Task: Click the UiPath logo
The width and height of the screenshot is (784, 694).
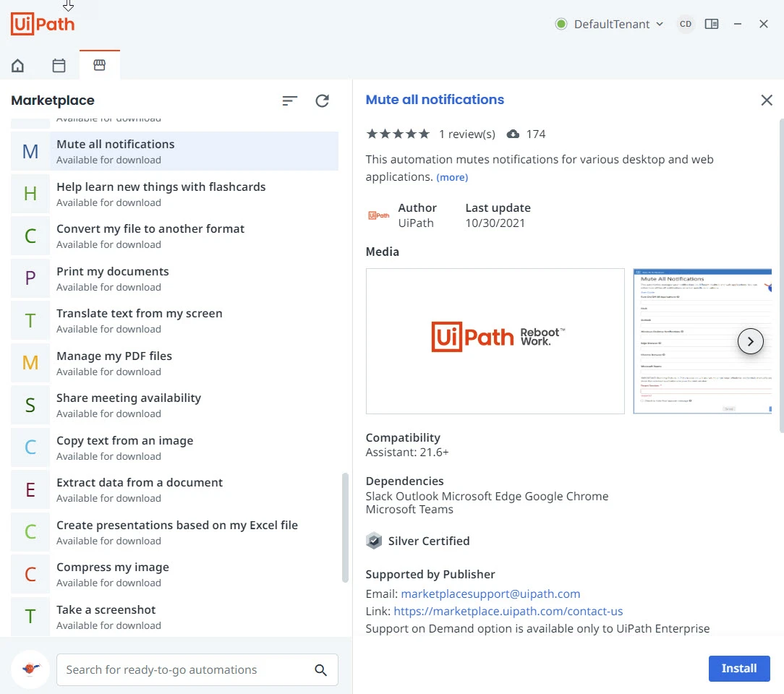Action: click(x=43, y=24)
